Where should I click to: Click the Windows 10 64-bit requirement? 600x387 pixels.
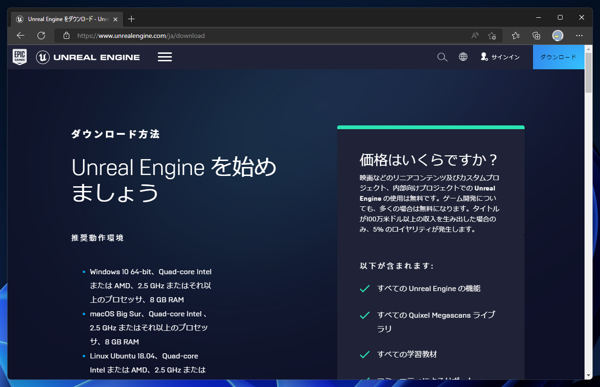point(150,286)
